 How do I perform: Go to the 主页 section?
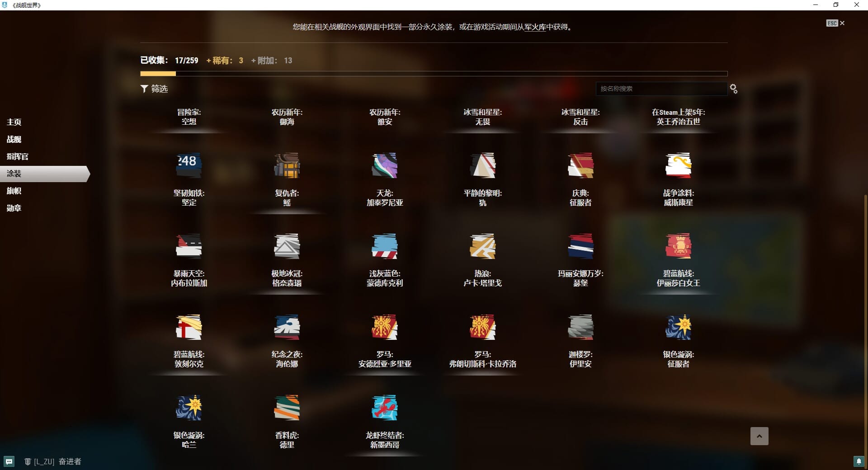coord(14,122)
